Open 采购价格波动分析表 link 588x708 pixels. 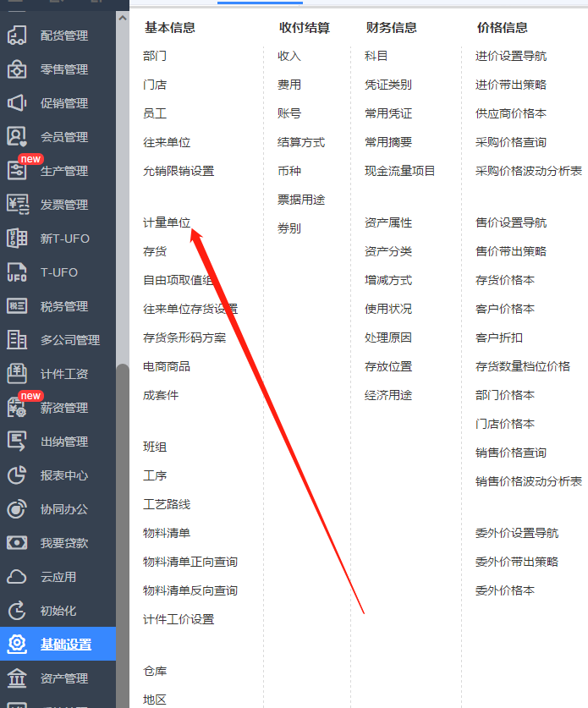click(529, 171)
